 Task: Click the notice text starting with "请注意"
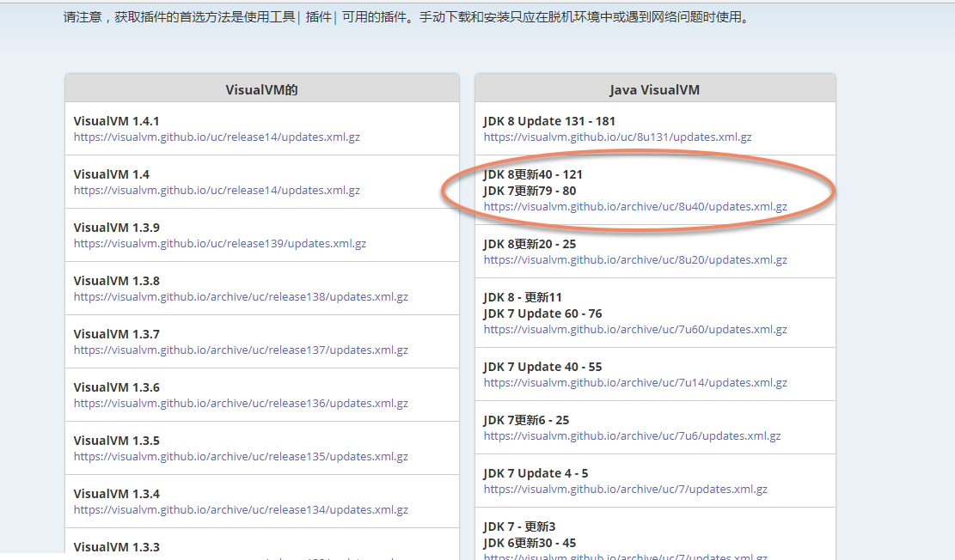(407, 17)
